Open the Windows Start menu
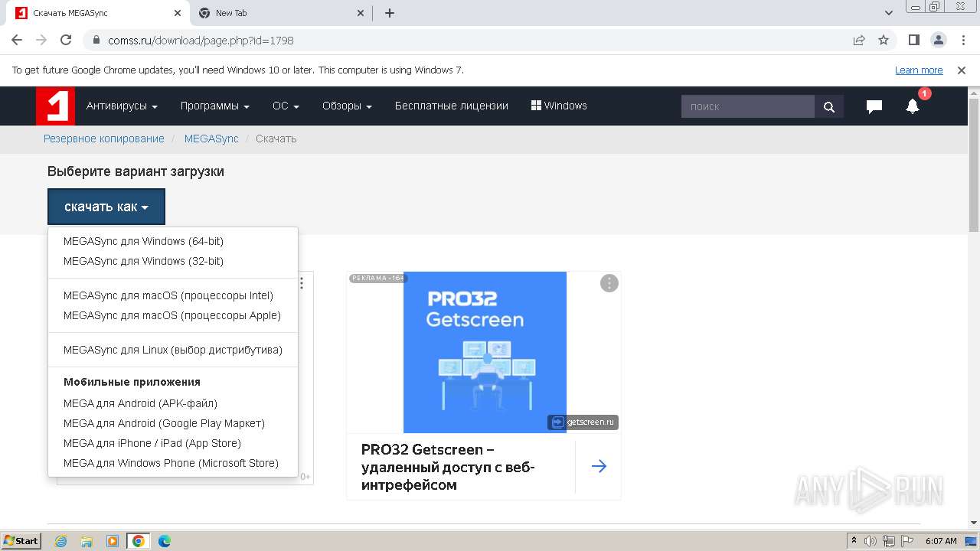The image size is (980, 551). pyautogui.click(x=21, y=541)
